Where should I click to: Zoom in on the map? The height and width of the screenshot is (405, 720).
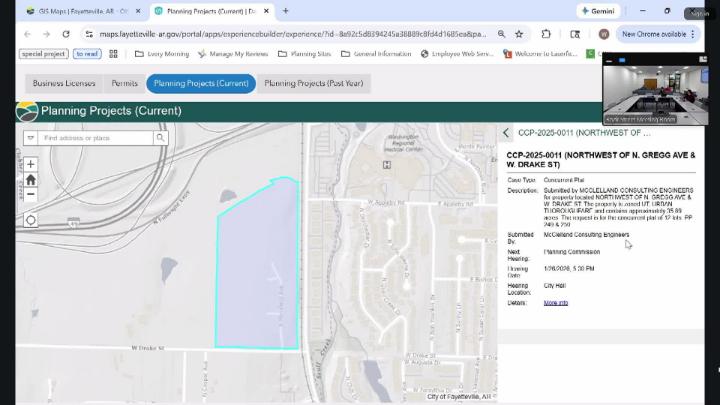click(x=31, y=164)
